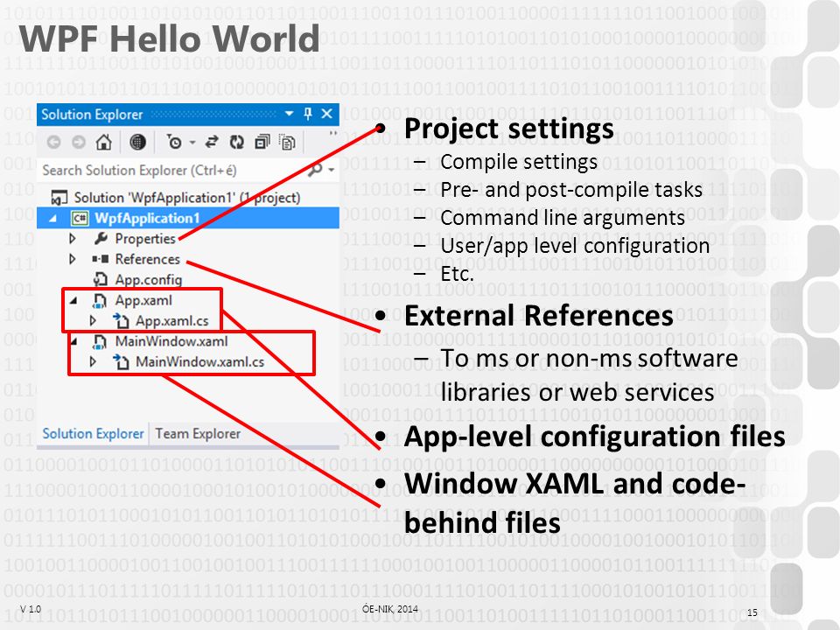Open the search options dropdown arrow
Screen dimensions: 840x630
point(331,171)
